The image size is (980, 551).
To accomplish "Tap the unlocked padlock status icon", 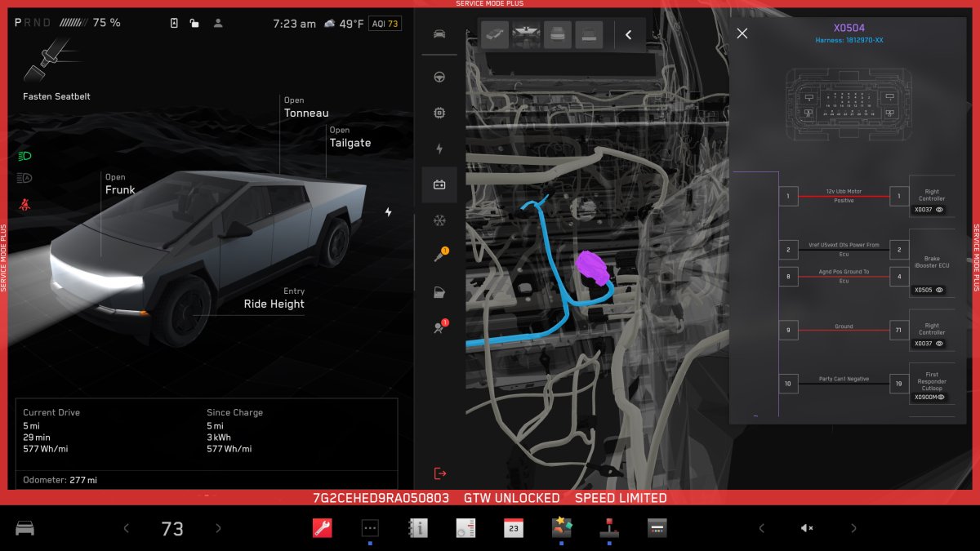I will point(194,23).
